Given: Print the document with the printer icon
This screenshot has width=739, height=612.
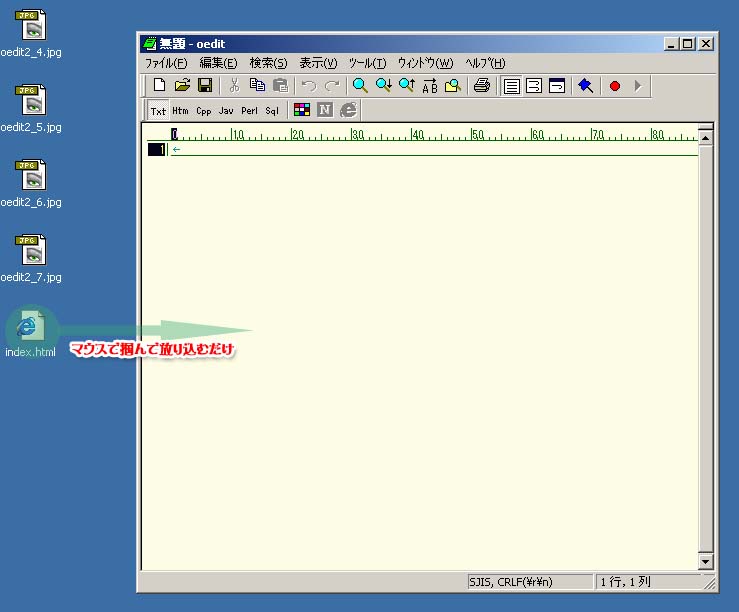Looking at the screenshot, I should [x=482, y=86].
